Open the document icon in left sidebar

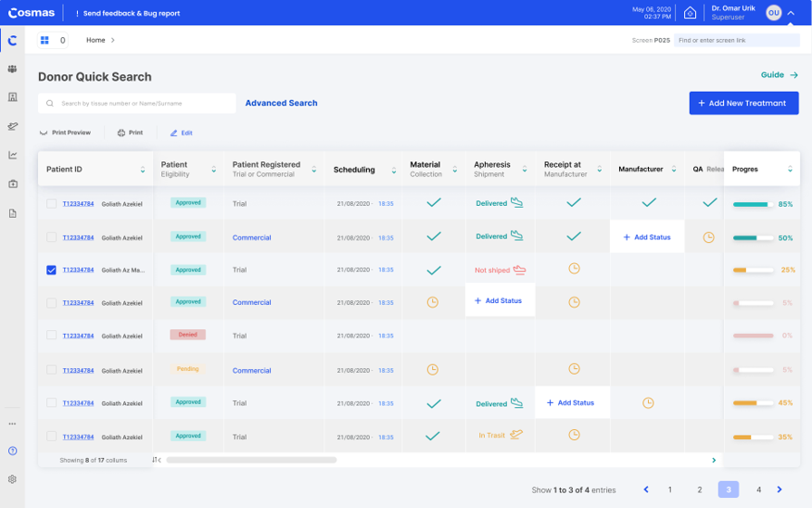12,213
